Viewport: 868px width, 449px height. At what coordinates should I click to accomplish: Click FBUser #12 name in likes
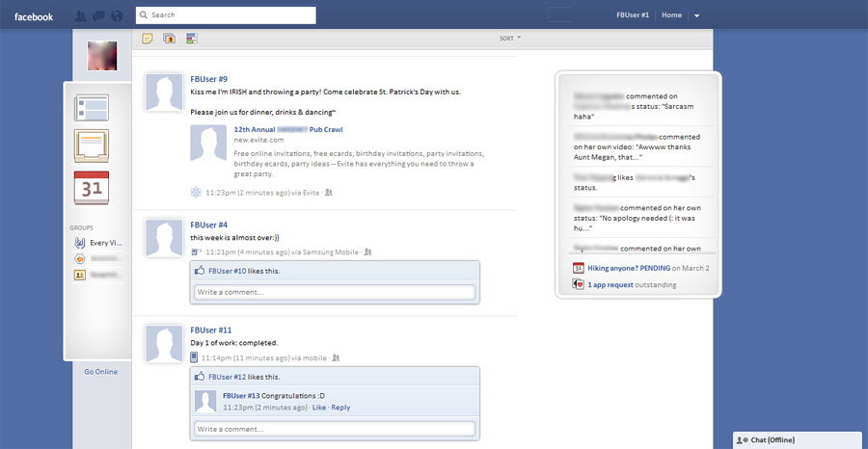228,377
